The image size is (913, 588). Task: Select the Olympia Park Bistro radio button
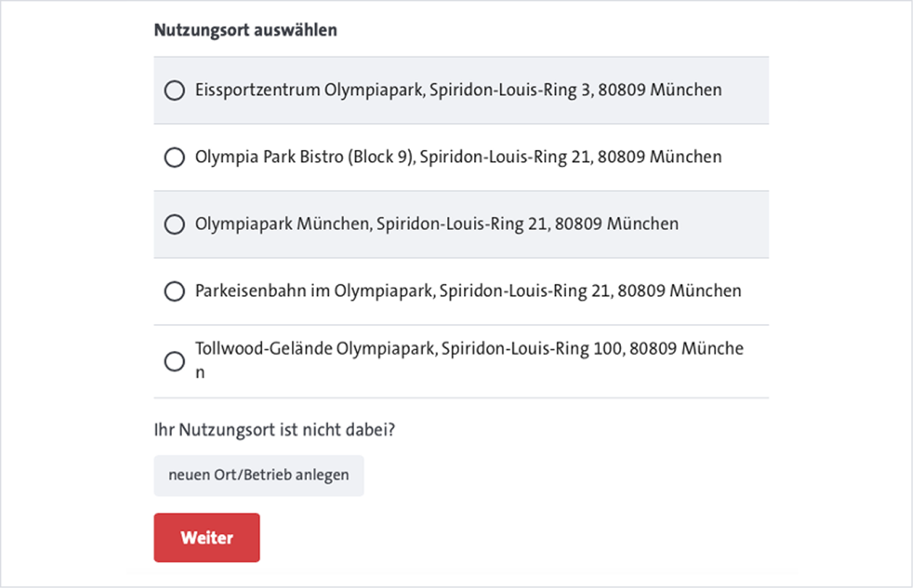tap(174, 157)
